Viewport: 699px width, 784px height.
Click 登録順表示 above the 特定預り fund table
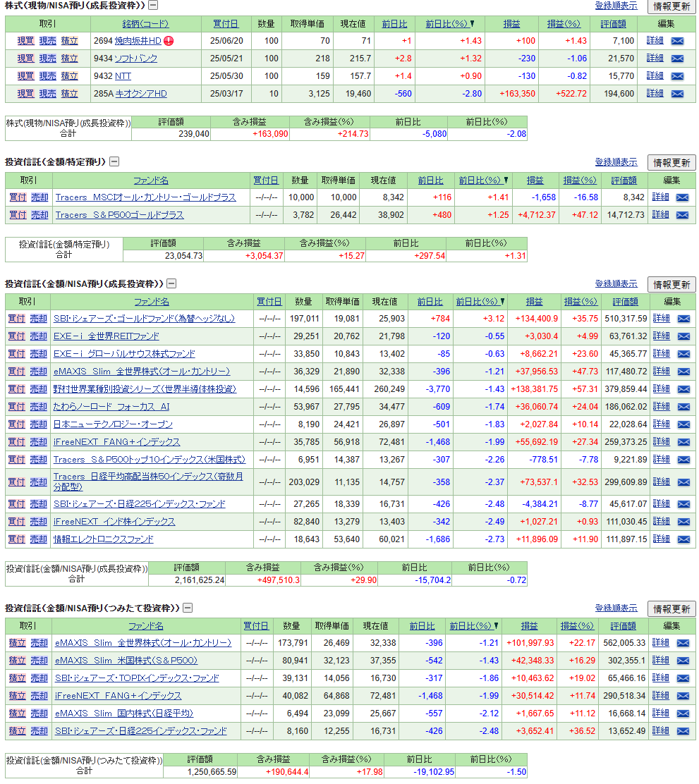616,162
